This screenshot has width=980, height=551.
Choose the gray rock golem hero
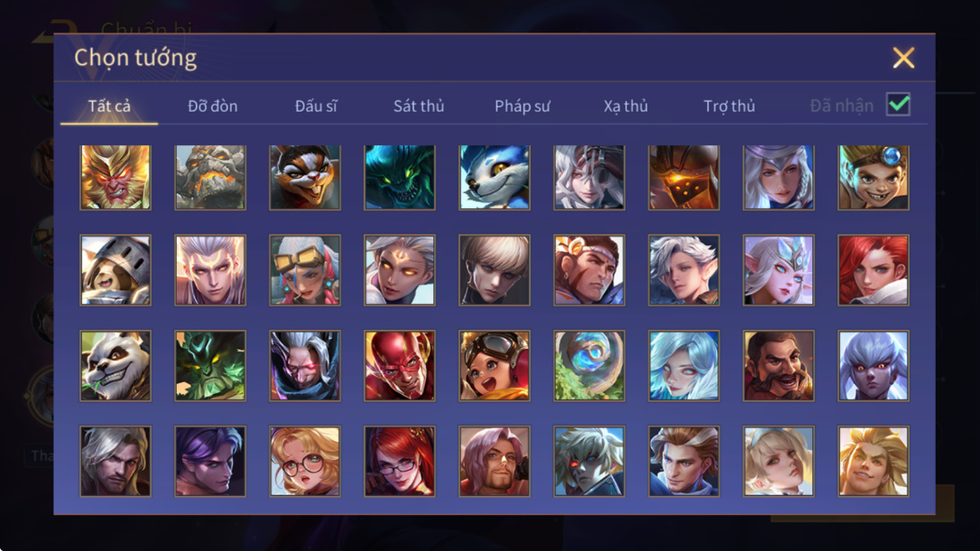point(210,178)
